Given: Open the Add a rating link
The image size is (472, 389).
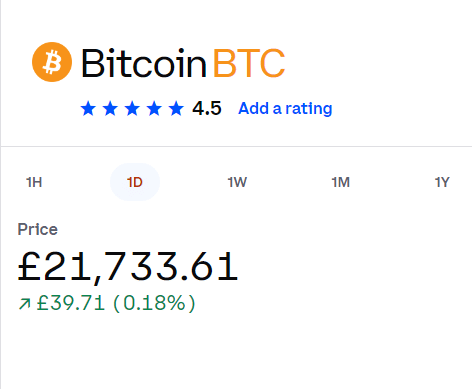Looking at the screenshot, I should (x=285, y=109).
